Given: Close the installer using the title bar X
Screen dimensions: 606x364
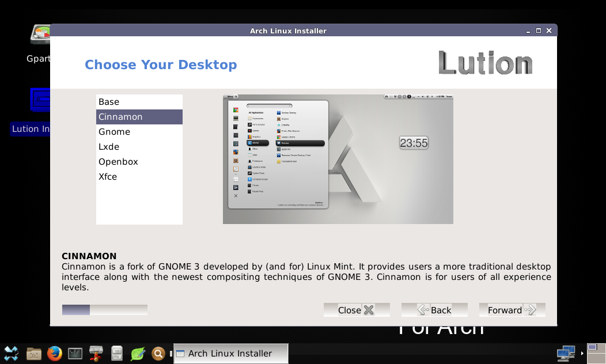Looking at the screenshot, I should 549,31.
